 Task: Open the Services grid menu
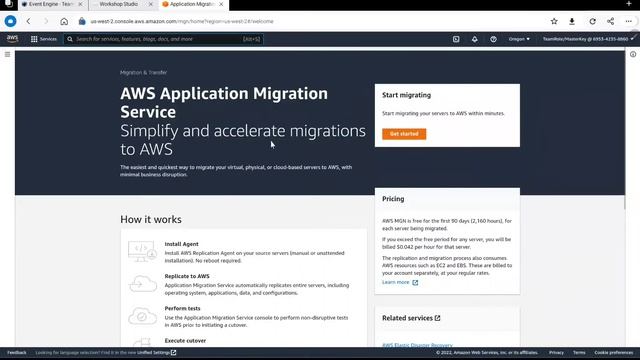pos(44,39)
